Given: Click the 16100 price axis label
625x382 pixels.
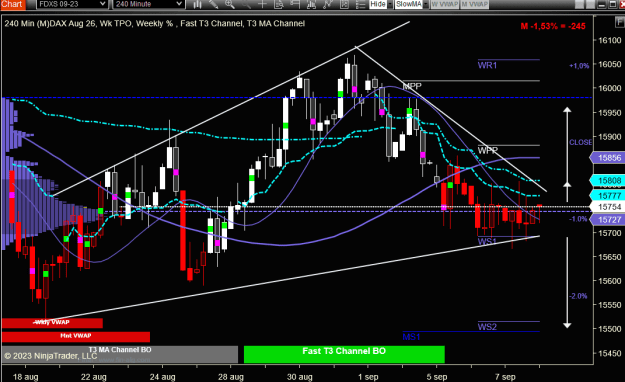Looking at the screenshot, I should pos(610,40).
